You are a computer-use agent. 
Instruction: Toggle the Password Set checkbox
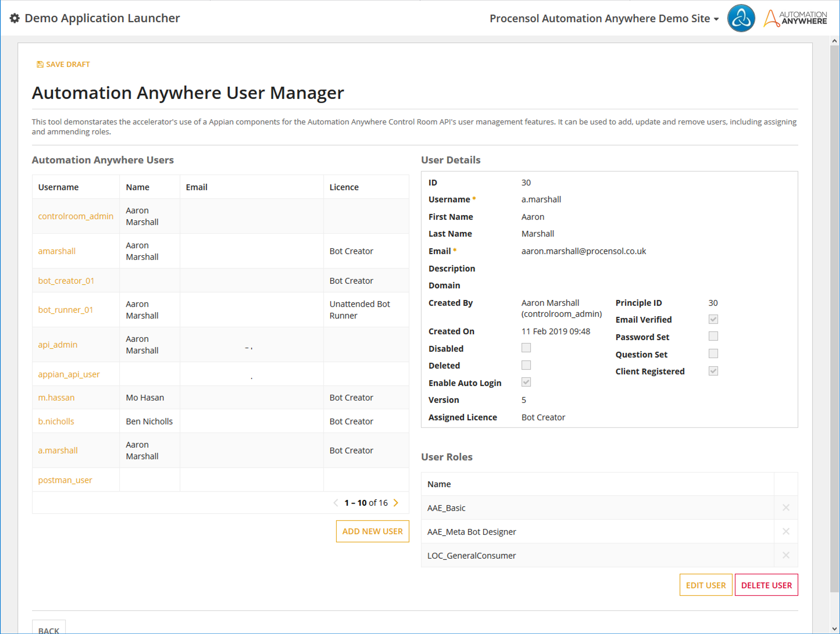coord(713,336)
